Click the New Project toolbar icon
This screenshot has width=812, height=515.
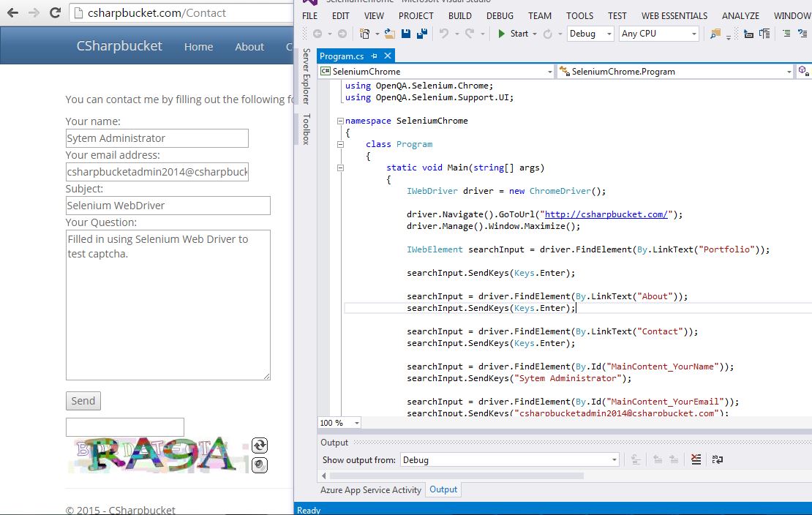[x=365, y=34]
